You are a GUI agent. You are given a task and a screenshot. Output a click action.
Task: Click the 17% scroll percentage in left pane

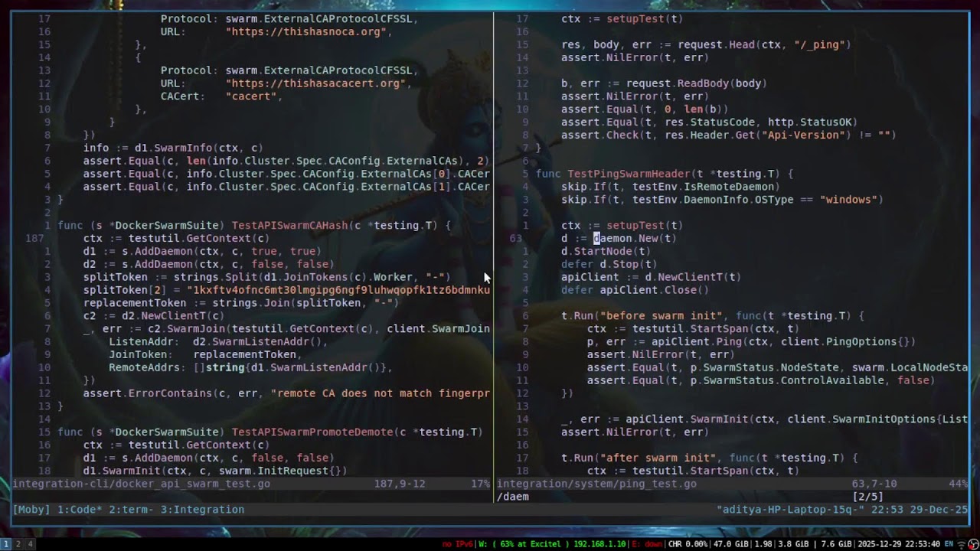[x=480, y=484]
